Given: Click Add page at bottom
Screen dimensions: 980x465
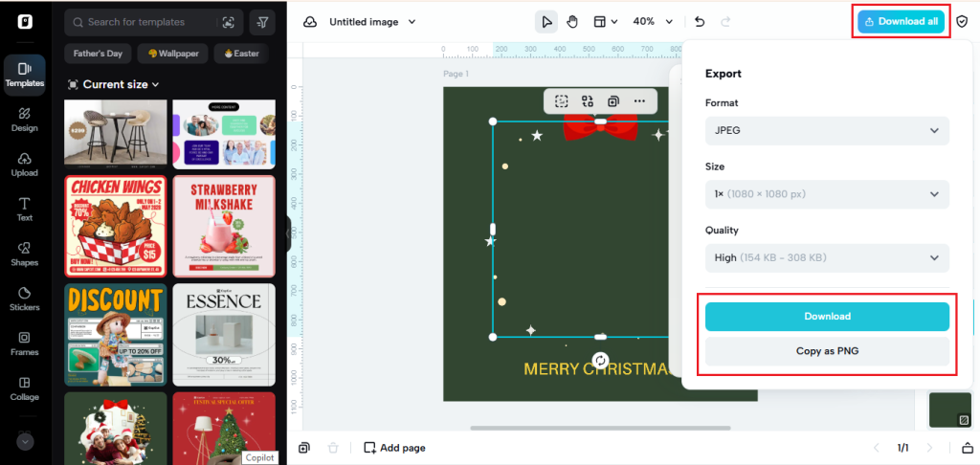Looking at the screenshot, I should pos(393,448).
